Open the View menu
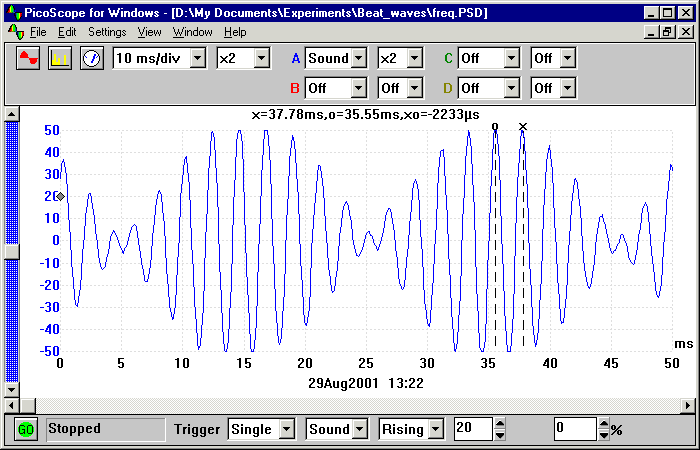This screenshot has height=450, width=700. [149, 32]
